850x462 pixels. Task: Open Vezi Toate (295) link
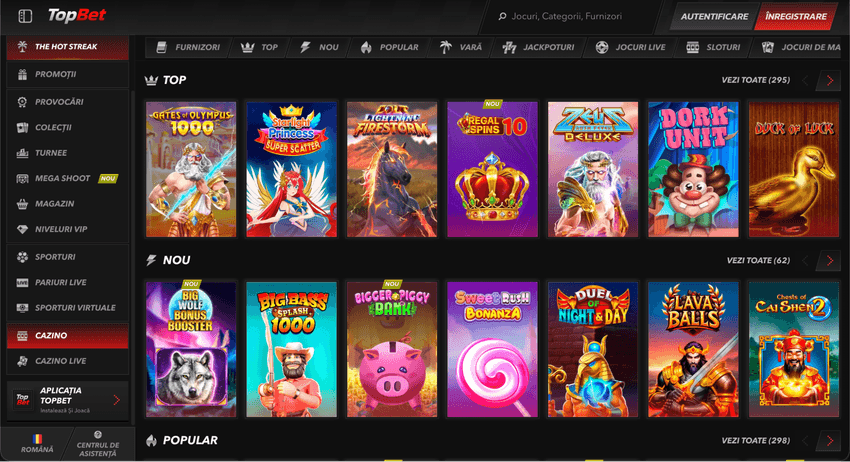[756, 80]
